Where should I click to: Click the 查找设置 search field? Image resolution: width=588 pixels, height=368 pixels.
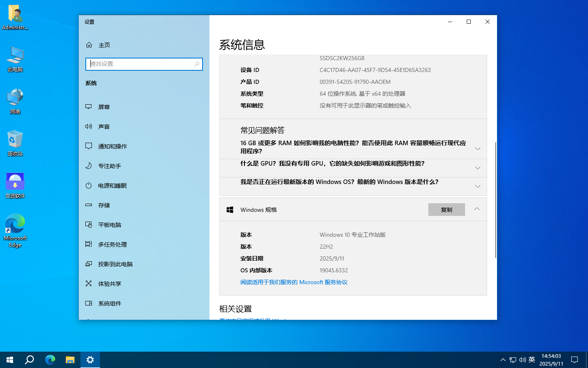click(141, 64)
